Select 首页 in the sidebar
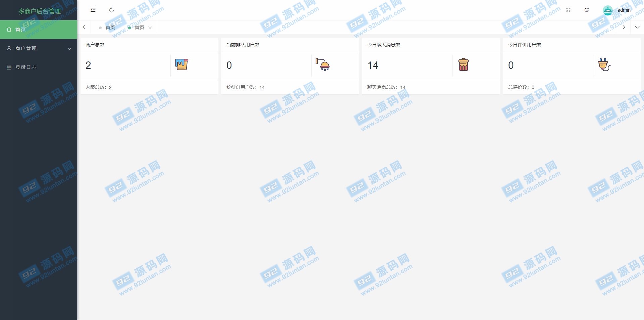644x320 pixels. tap(39, 30)
